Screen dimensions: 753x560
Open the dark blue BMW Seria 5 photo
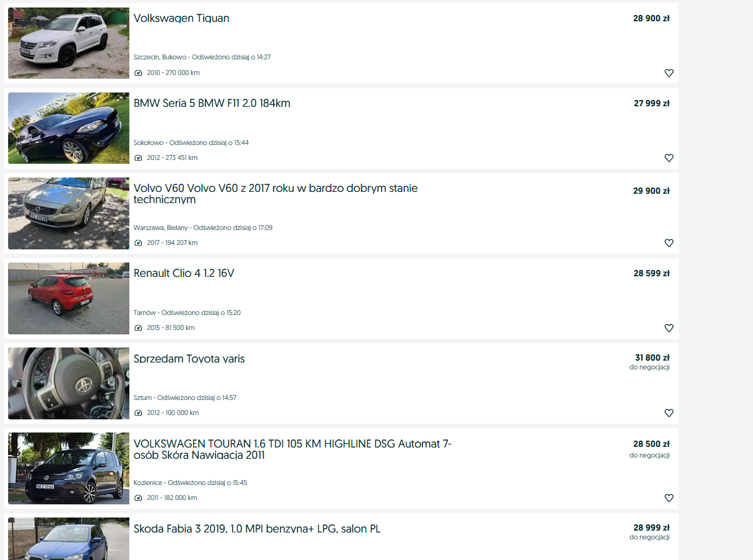tap(69, 128)
